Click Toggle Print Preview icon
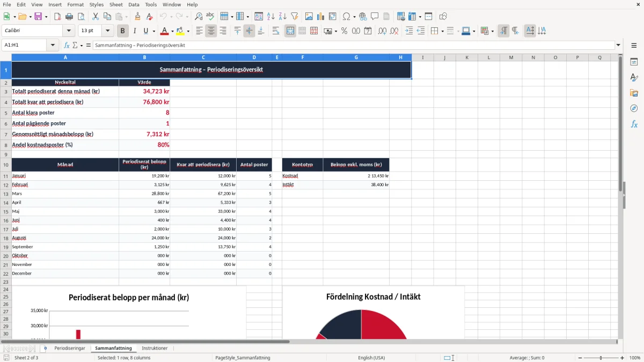Screen dimensions: 644x362 click(82, 17)
